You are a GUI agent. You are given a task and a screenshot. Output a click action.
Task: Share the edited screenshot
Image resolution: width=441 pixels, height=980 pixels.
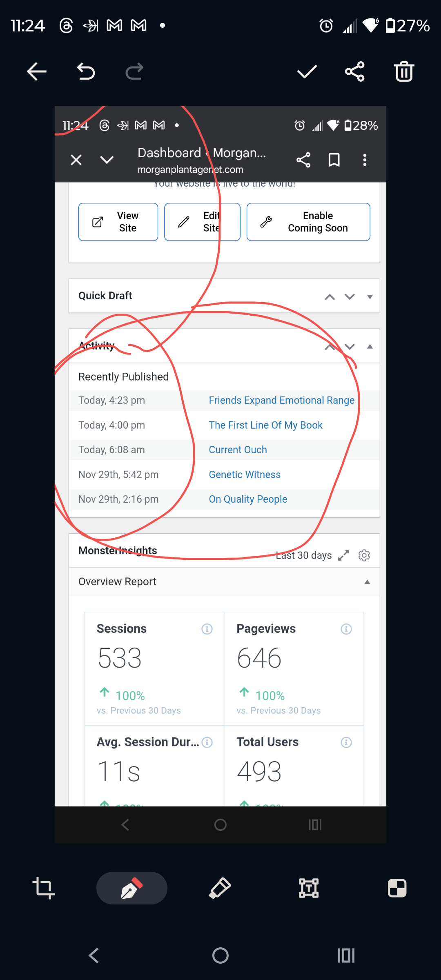click(354, 72)
